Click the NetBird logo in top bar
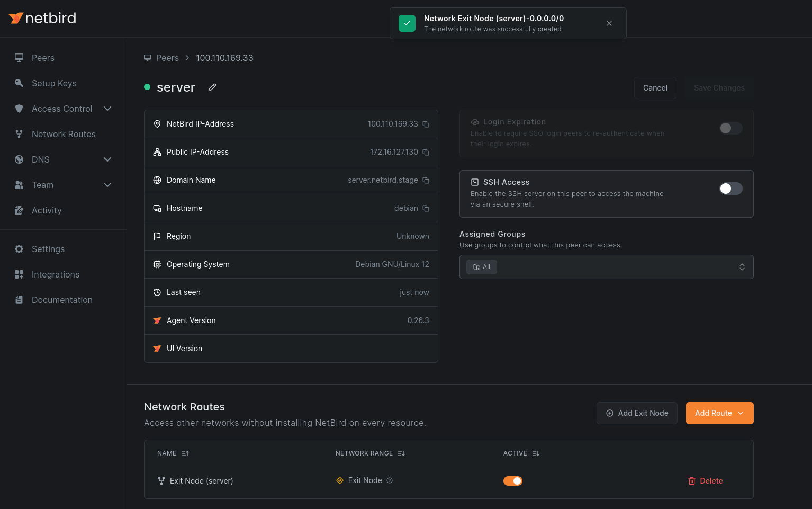 42,17
